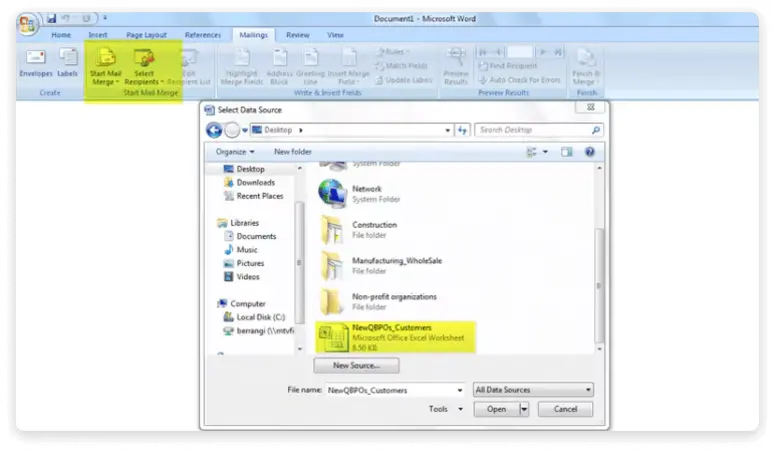Click the Cancel button

point(565,409)
